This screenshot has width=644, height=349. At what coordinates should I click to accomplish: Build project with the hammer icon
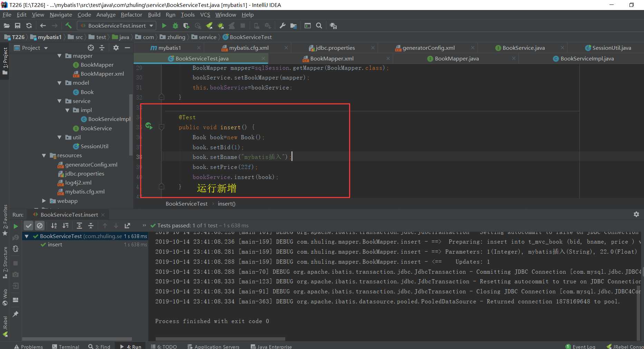[x=68, y=26]
